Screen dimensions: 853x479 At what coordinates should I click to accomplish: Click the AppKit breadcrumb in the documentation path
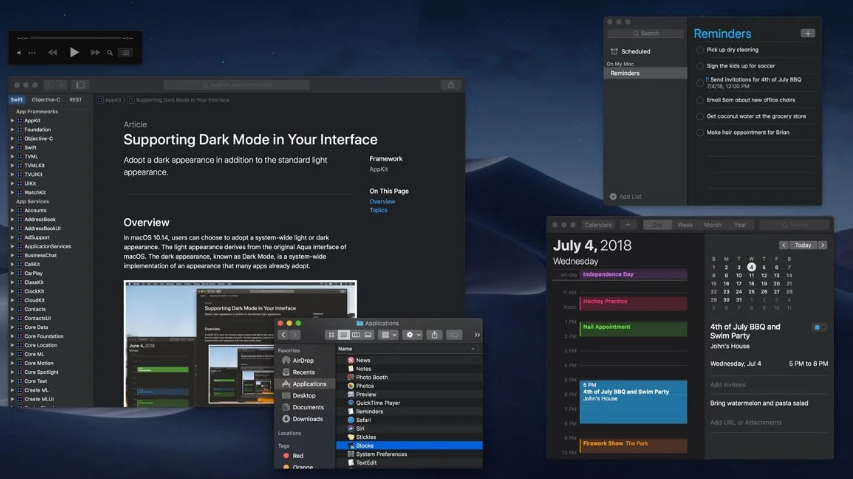click(113, 100)
